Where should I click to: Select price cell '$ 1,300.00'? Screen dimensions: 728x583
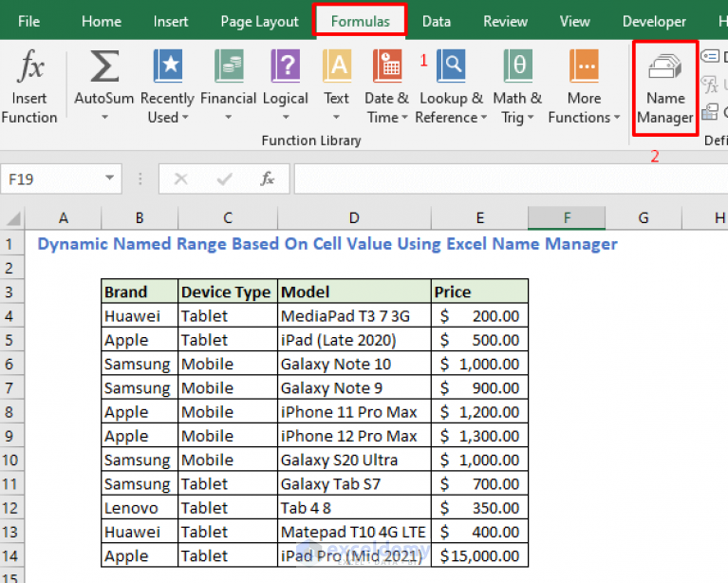480,436
